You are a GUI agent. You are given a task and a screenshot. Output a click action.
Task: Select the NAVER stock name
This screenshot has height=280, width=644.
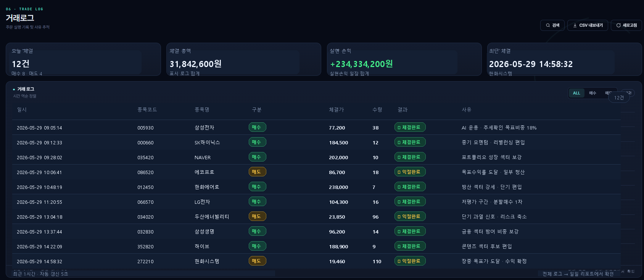(203, 157)
